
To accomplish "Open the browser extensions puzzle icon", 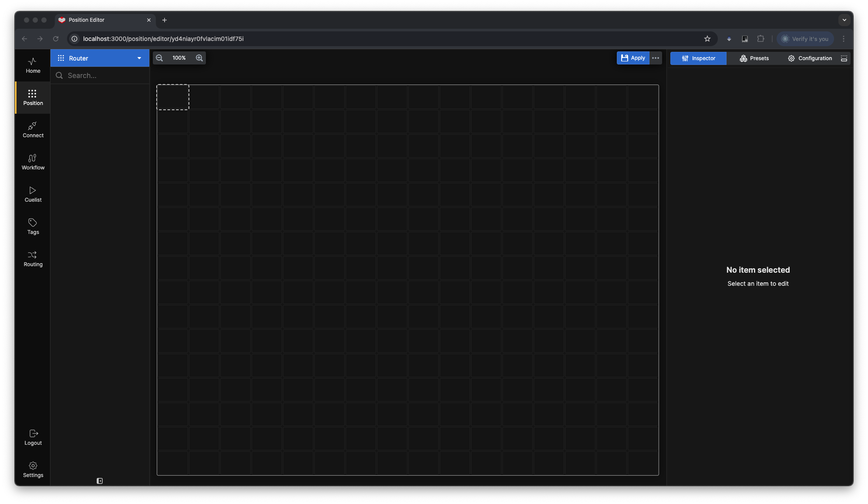I will [x=760, y=39].
